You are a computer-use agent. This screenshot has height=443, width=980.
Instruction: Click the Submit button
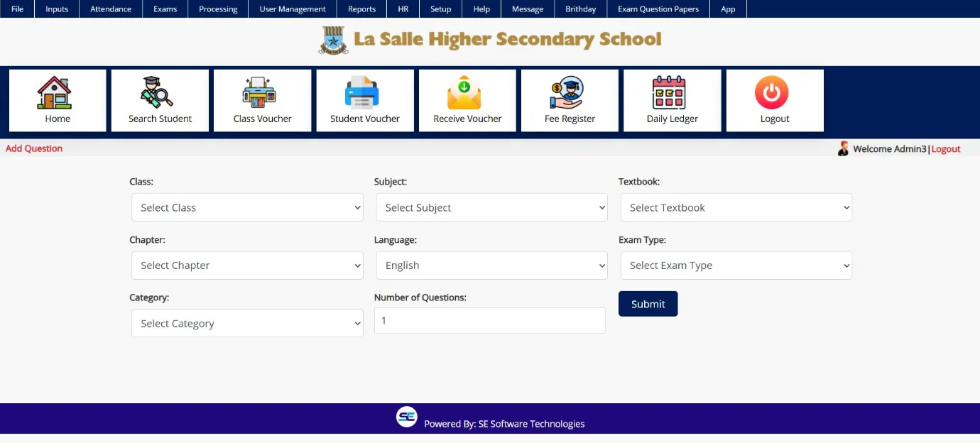648,304
